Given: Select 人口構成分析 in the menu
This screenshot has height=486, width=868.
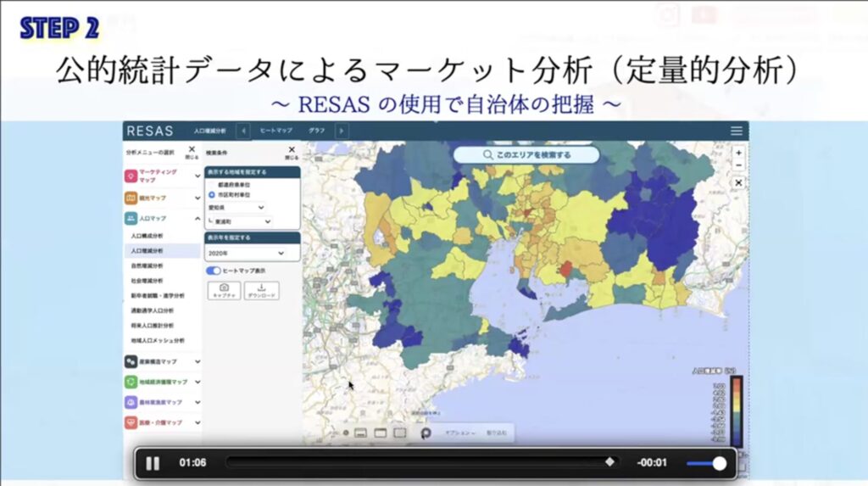Looking at the screenshot, I should (x=147, y=236).
